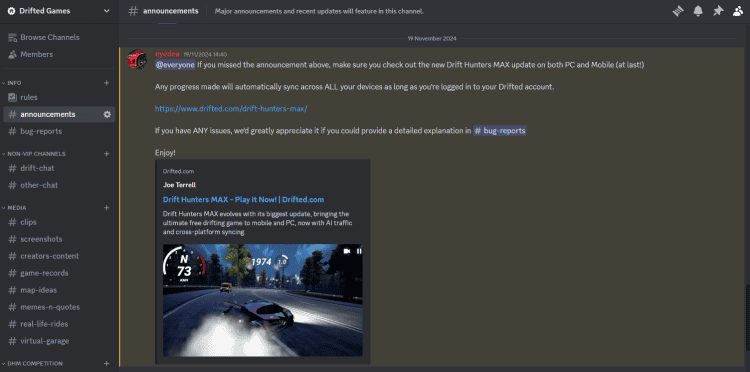
Task: Add channel to NON-VIP CHANNELS category
Action: tap(107, 154)
